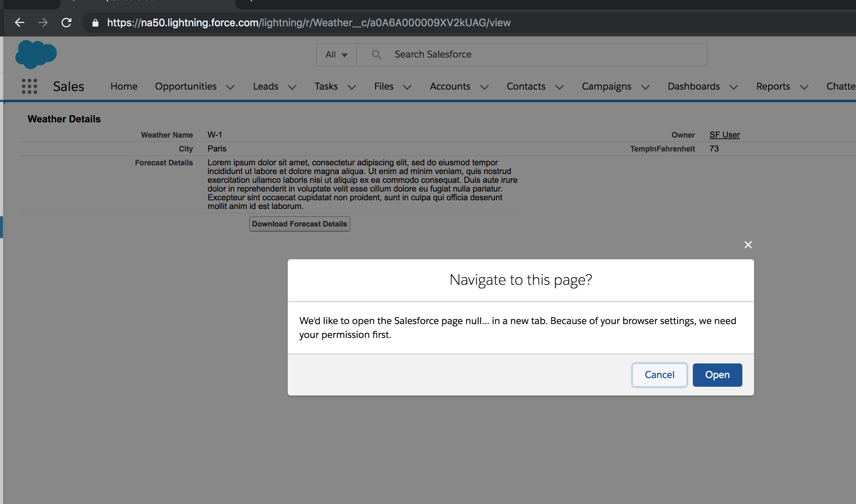The height and width of the screenshot is (504, 856).
Task: Switch to the Home tab
Action: click(123, 86)
